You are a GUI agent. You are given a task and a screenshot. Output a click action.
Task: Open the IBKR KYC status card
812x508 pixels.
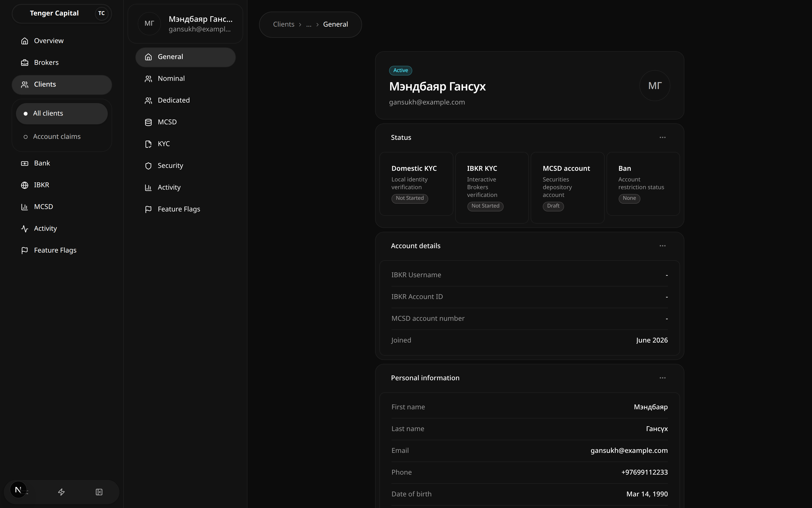tap(492, 187)
